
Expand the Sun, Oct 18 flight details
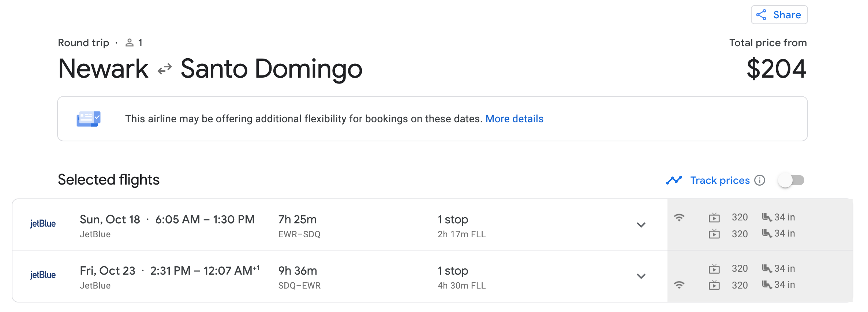[641, 225]
